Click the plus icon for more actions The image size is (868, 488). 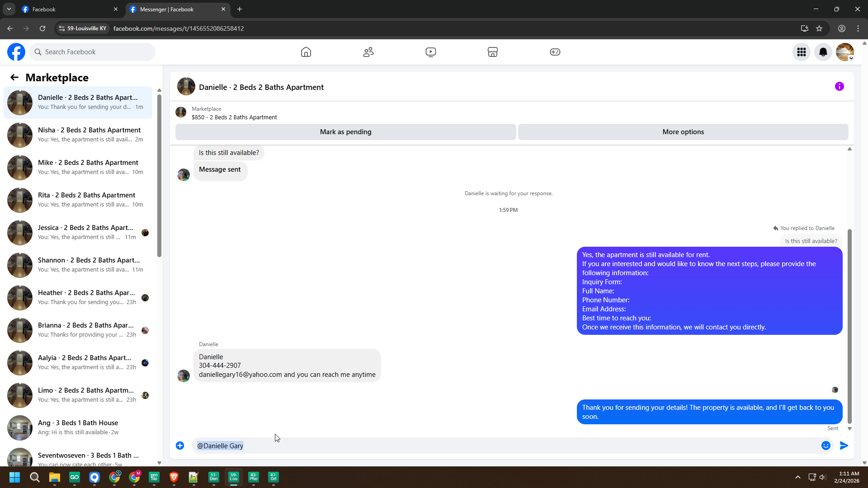[x=180, y=446]
